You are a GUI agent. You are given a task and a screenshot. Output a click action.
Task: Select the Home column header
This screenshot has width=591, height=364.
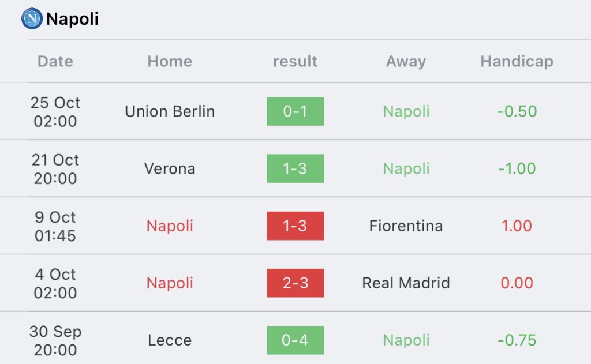click(x=170, y=61)
